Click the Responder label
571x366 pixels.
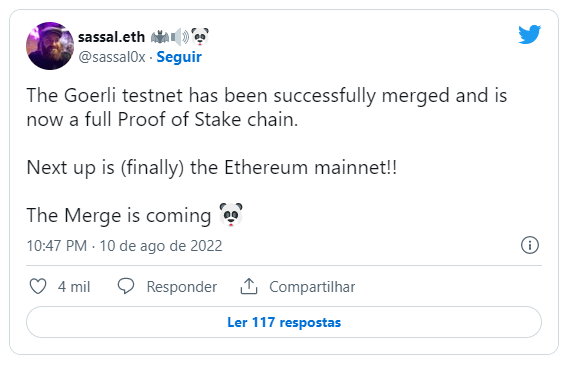[x=182, y=287]
